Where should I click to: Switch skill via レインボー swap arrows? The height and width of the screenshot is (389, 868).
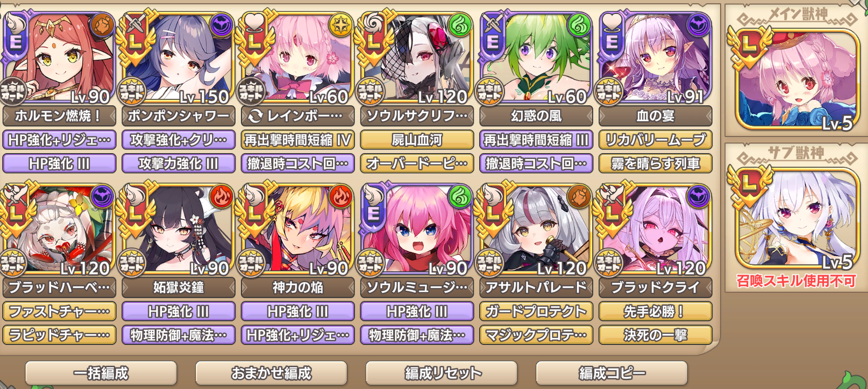[255, 116]
